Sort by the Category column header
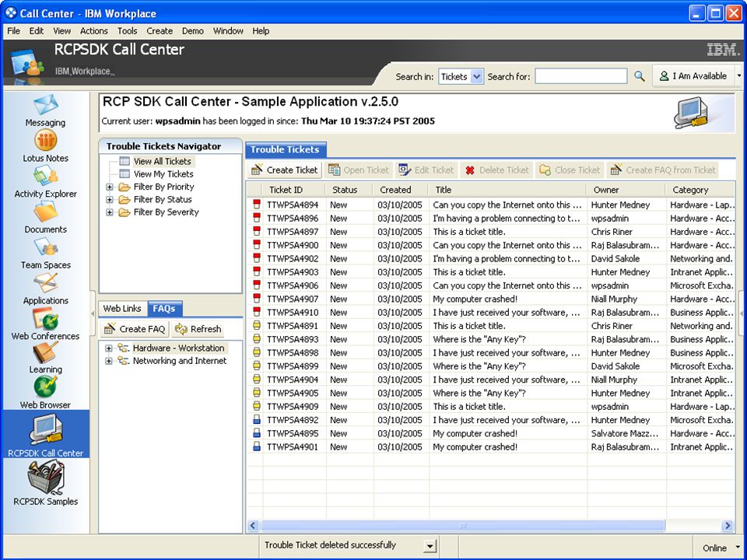 [700, 190]
